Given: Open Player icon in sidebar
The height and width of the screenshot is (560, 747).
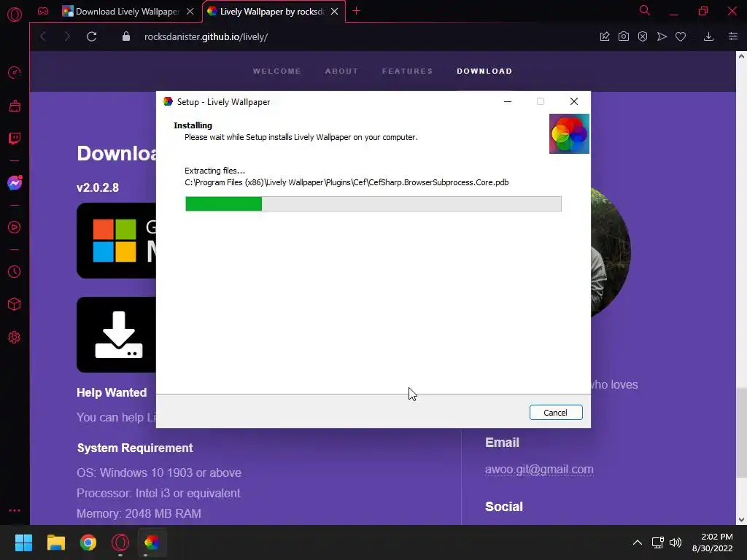Looking at the screenshot, I should point(15,227).
